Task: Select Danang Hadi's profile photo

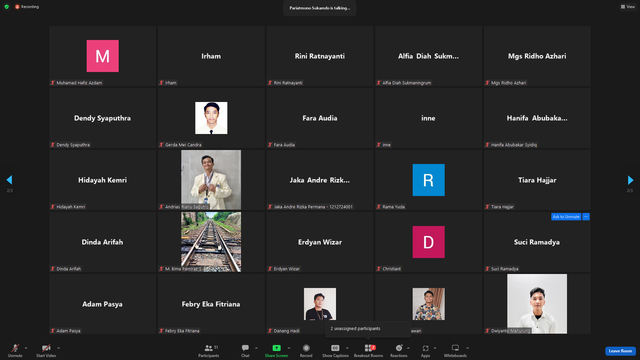Action: tap(320, 304)
